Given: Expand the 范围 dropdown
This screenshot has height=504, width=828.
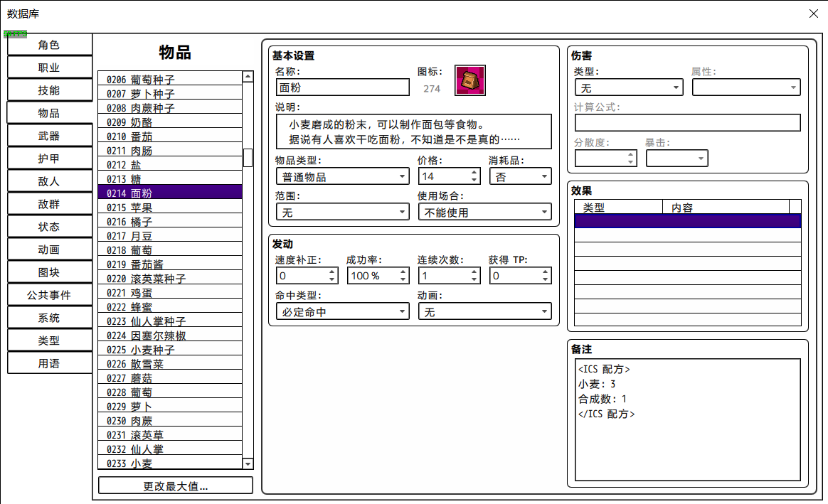Looking at the screenshot, I should pos(343,212).
